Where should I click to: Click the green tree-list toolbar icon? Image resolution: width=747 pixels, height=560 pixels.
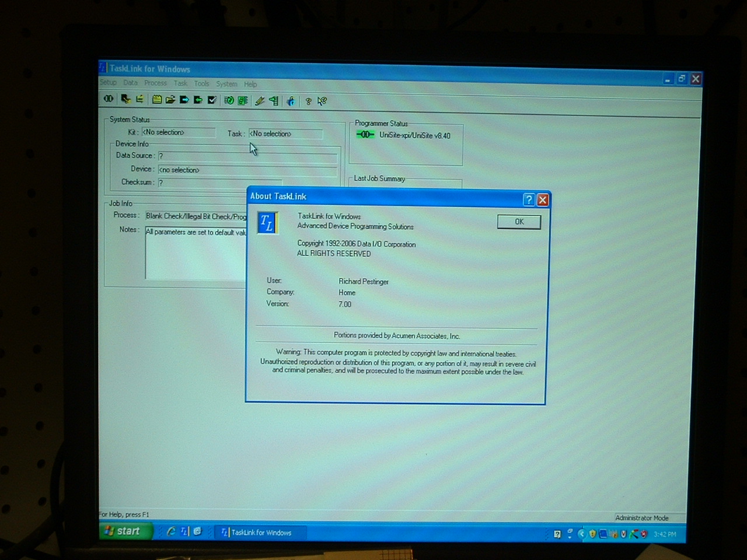tap(273, 101)
